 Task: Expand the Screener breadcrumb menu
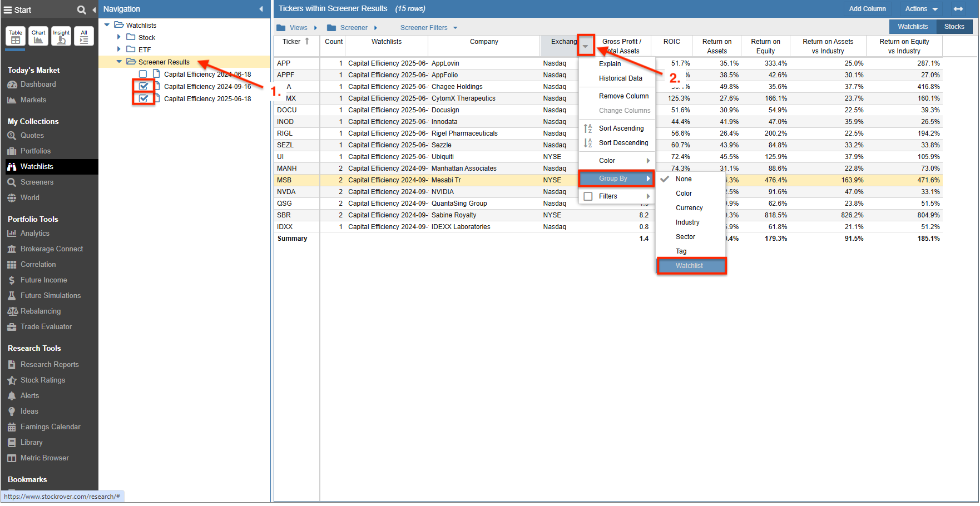(x=375, y=28)
